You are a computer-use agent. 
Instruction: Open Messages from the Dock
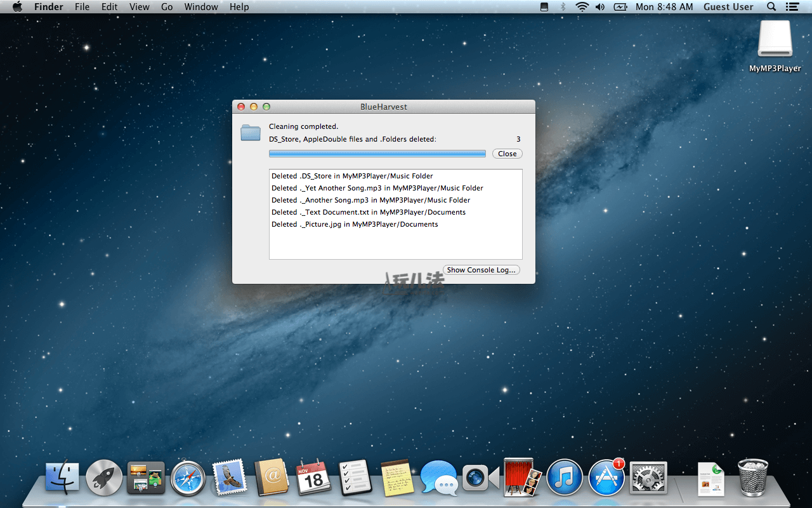[x=439, y=478]
